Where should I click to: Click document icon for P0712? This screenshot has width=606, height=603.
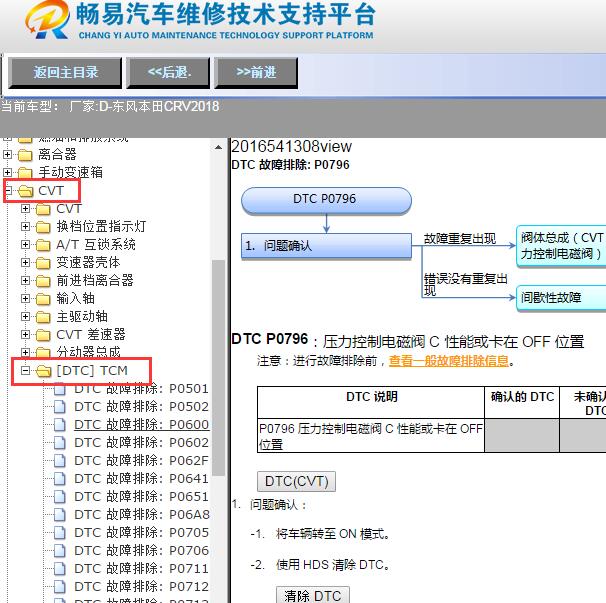point(60,586)
